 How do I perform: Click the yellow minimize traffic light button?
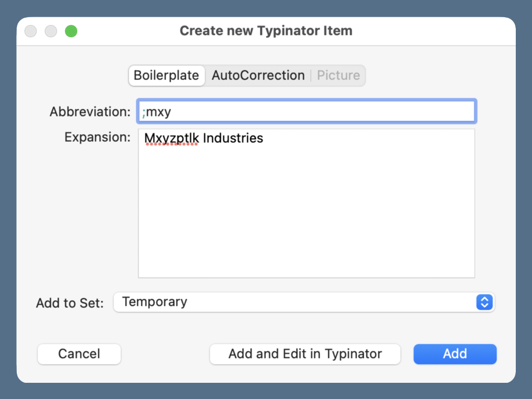tap(51, 31)
